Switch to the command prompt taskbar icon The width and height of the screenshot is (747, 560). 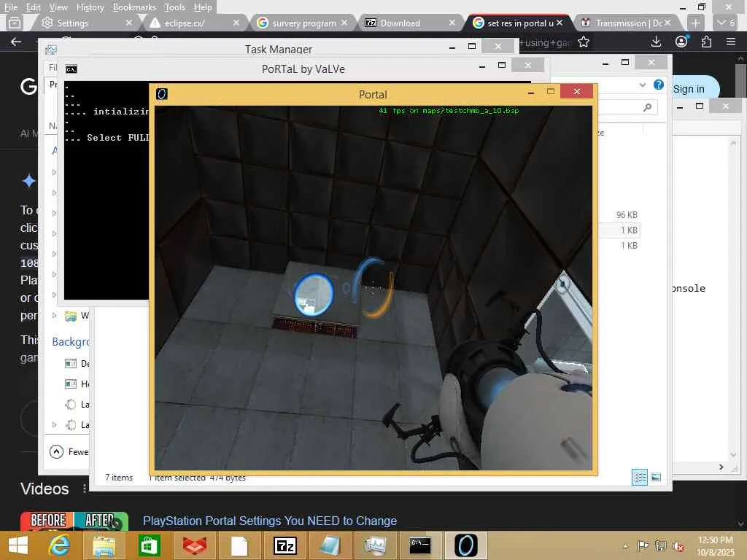(x=420, y=545)
